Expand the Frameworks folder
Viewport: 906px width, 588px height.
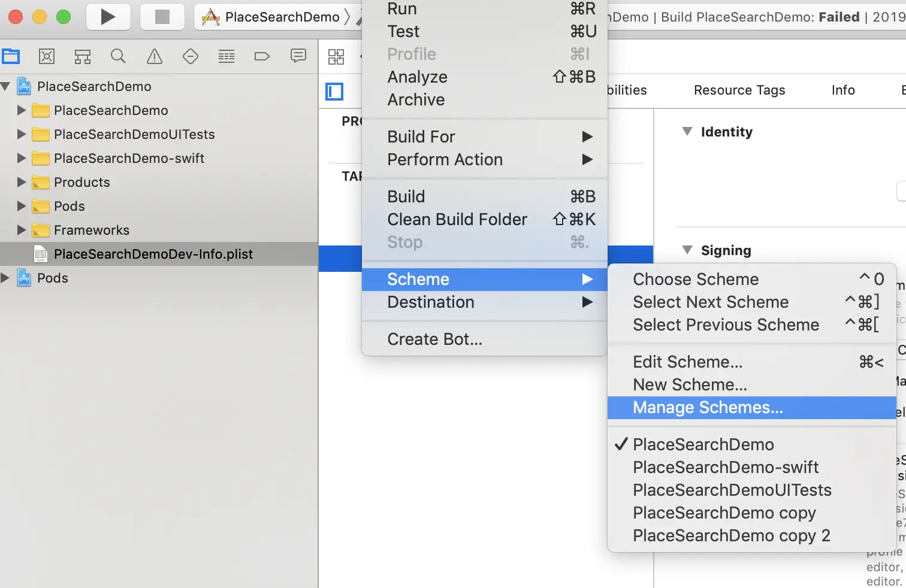pos(22,230)
